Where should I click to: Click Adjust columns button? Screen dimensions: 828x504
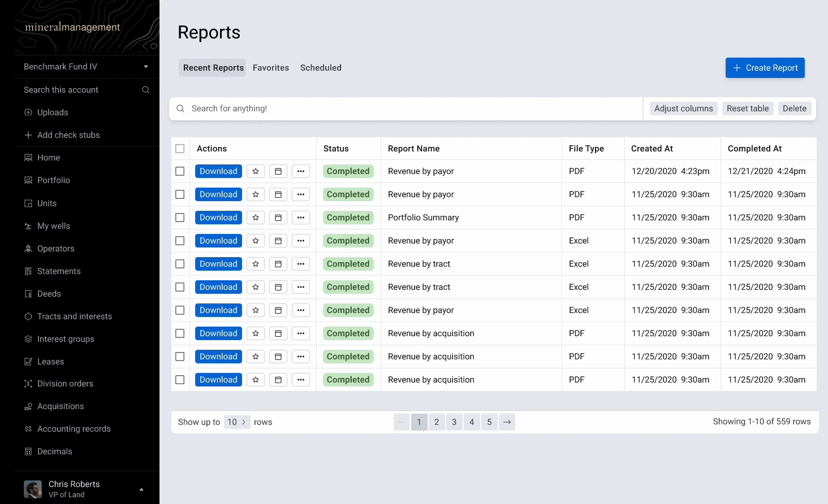[684, 108]
